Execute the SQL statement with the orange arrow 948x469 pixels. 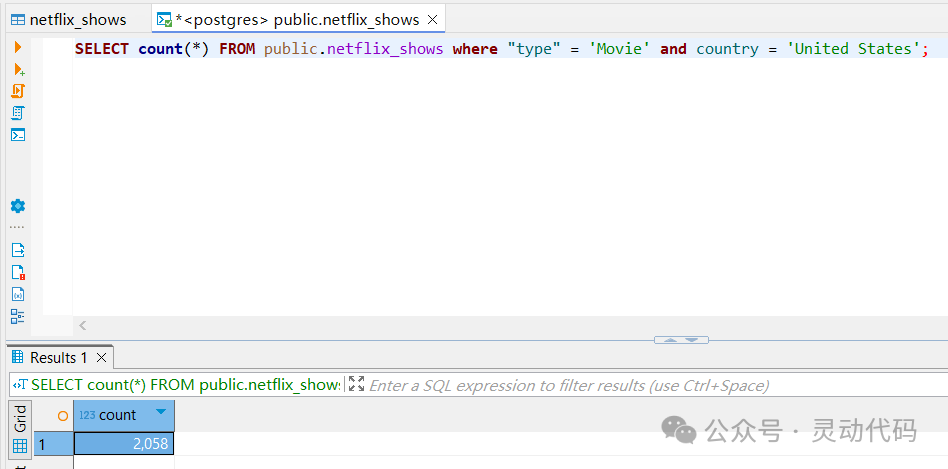coord(18,47)
